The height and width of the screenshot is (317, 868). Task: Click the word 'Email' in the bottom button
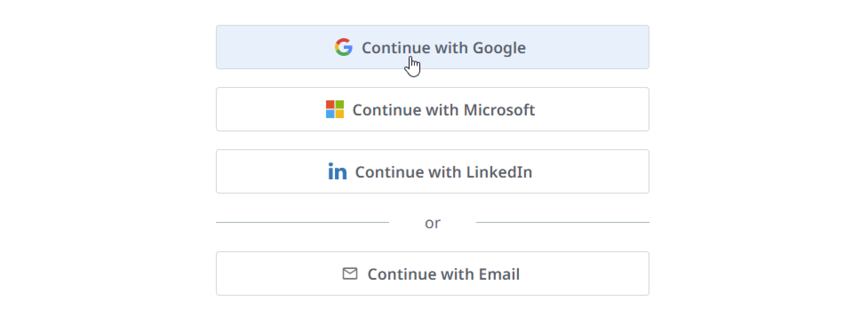[499, 274]
